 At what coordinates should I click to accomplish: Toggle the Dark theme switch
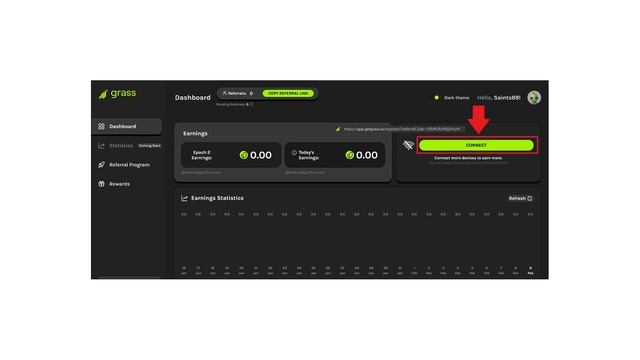(437, 98)
